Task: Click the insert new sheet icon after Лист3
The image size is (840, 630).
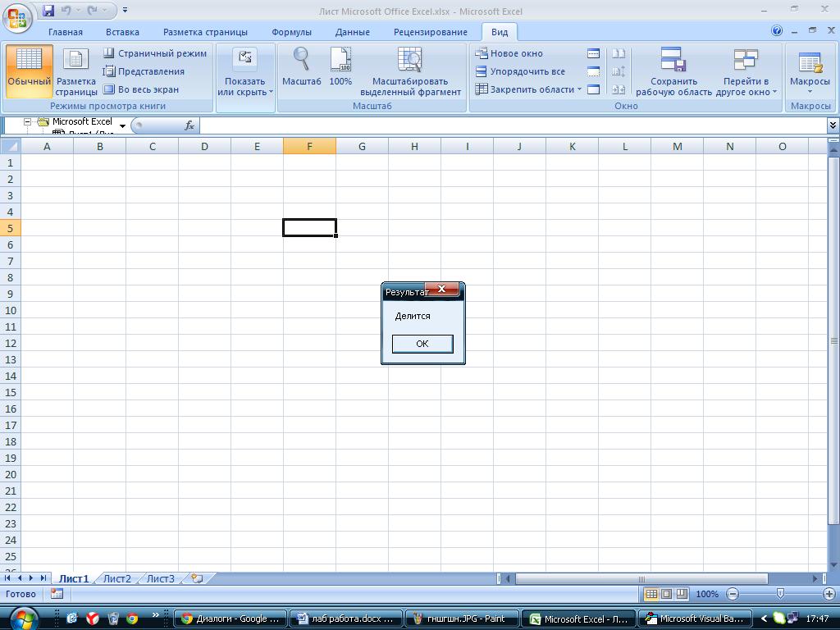Action: [x=197, y=578]
